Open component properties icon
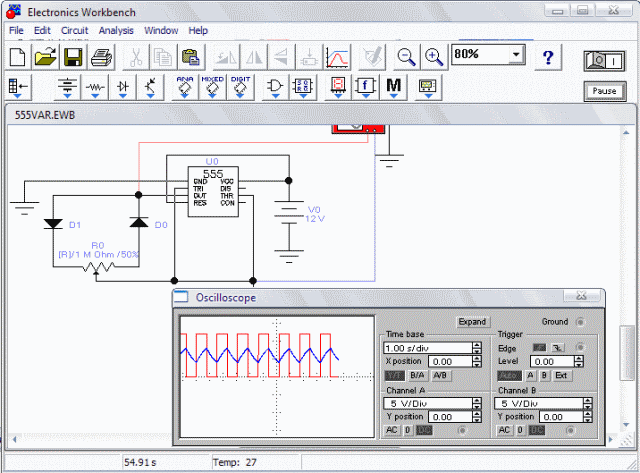Screen dimensions: 640x473 coord(372,57)
